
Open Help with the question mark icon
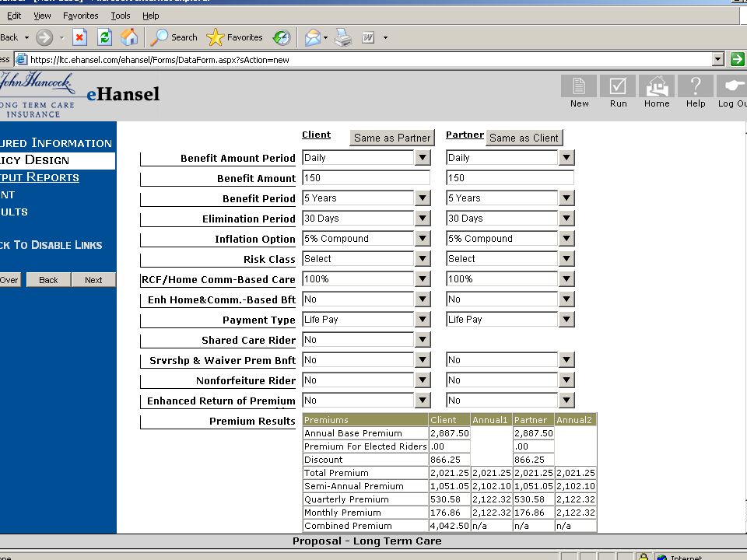tap(696, 86)
